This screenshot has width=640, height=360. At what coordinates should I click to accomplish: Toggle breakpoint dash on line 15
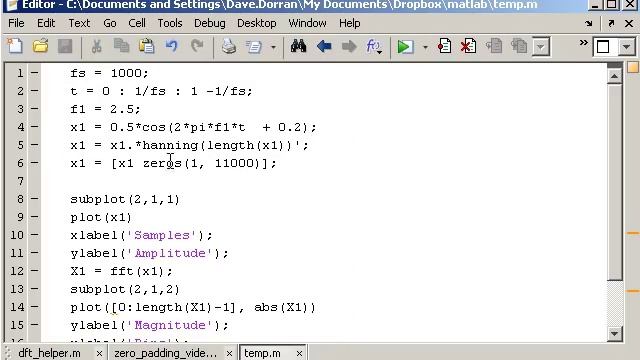tap(34, 324)
